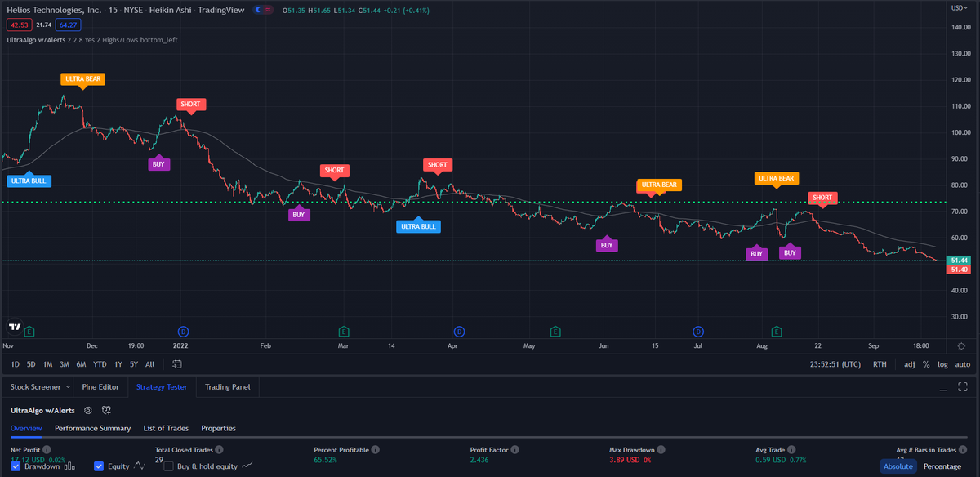Click the market status icon in the title
The image size is (980, 477).
(x=263, y=11)
